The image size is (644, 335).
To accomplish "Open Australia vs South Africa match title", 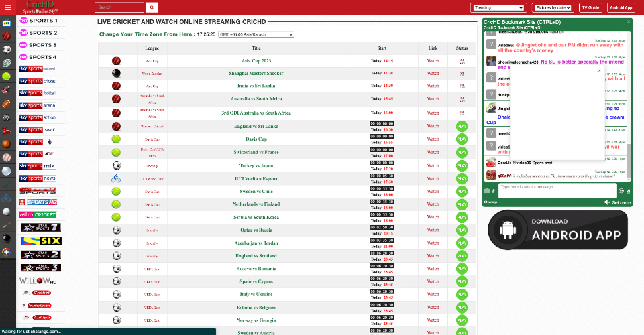I will pyautogui.click(x=256, y=98).
